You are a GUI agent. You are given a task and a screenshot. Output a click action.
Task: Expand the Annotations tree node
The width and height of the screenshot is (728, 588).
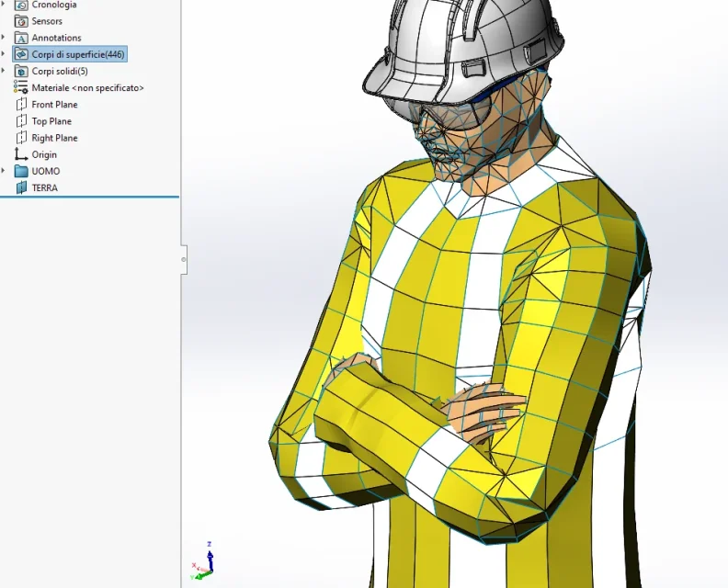[4, 38]
